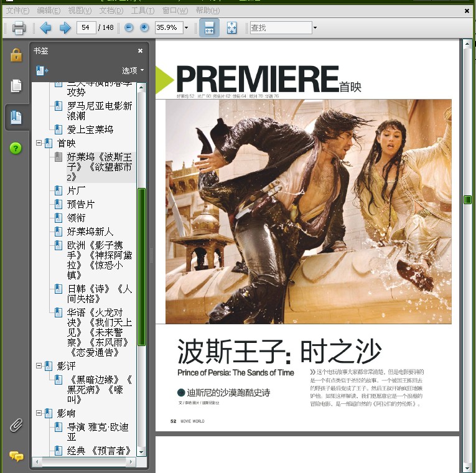Select bookmark 好莱坞《波斯王子》《欲望都市2》
Screen dimensions: 476x473
(100, 167)
